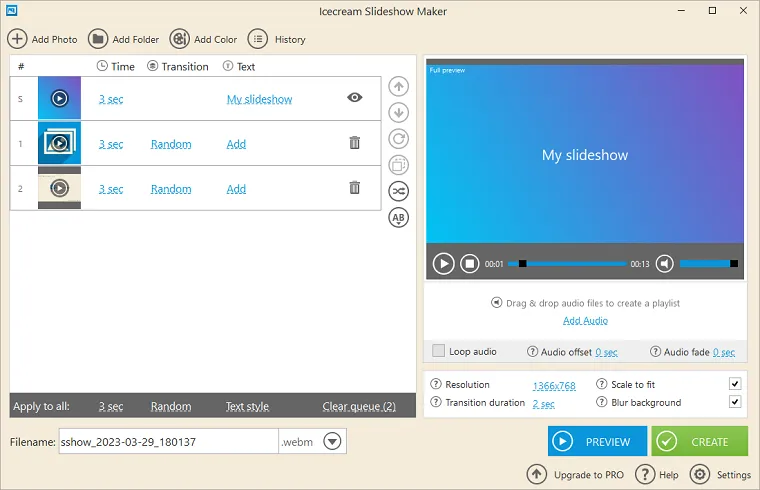Add text to slide 2
This screenshot has width=760, height=490.
236,189
